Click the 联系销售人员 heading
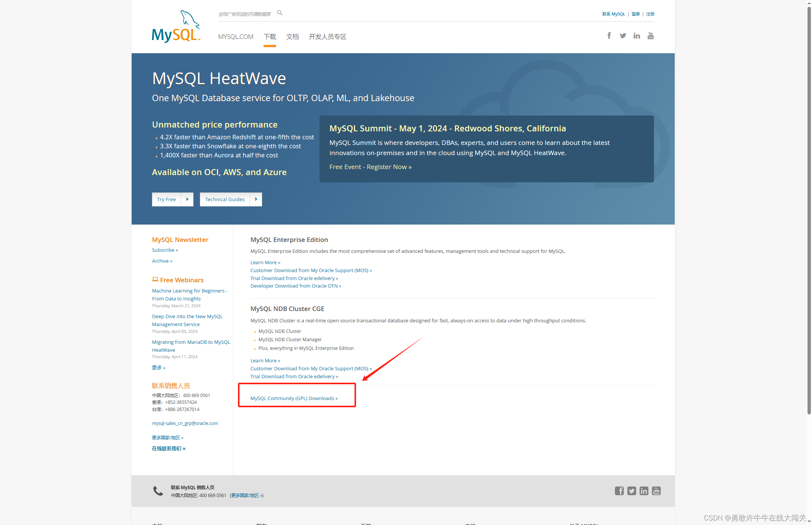 point(171,386)
